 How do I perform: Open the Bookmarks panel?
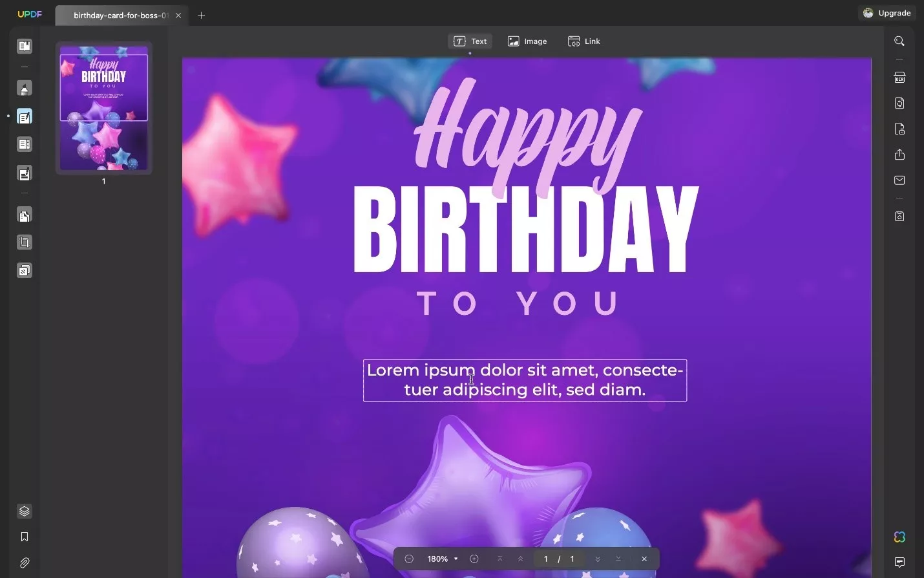coord(25,537)
